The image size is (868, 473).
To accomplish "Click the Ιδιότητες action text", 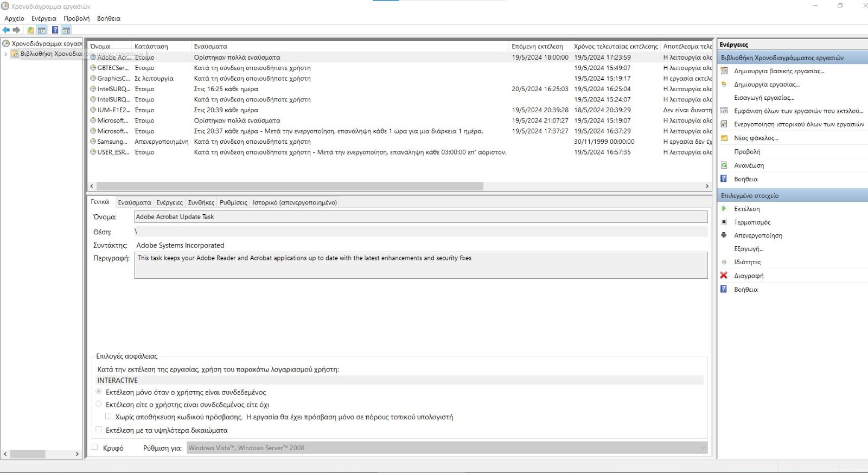I will 748,262.
